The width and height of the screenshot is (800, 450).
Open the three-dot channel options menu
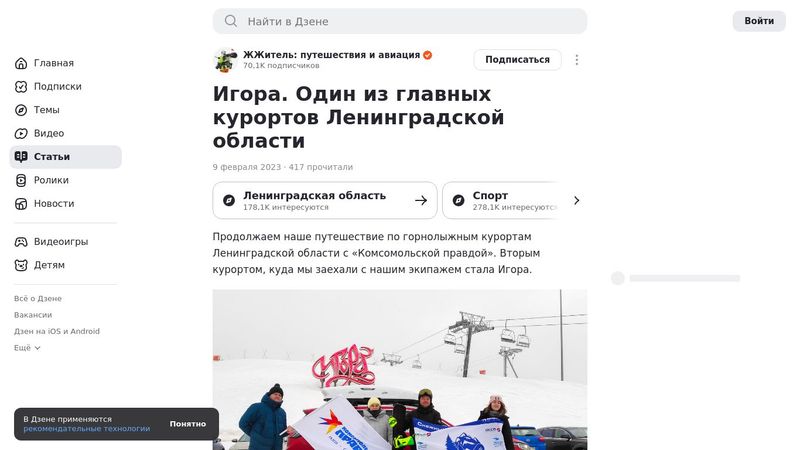pyautogui.click(x=577, y=60)
